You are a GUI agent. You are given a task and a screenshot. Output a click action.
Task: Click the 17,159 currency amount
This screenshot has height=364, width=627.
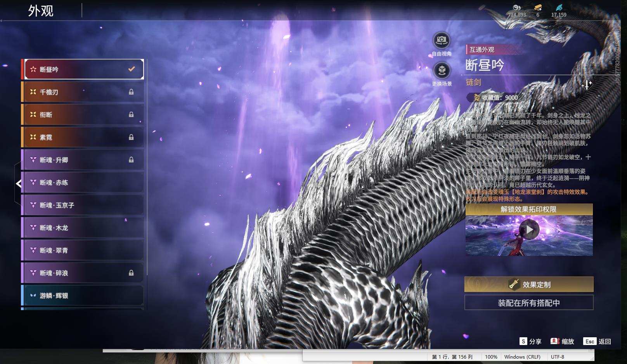[559, 15]
